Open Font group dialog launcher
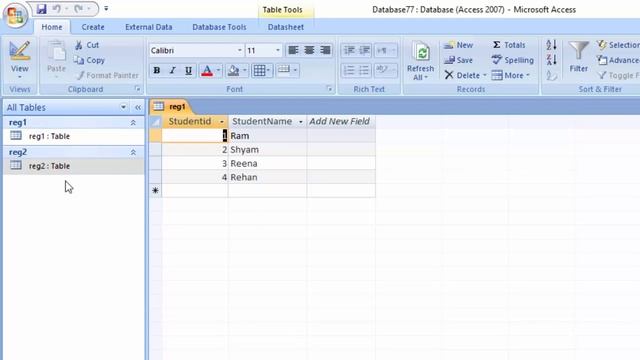This screenshot has height=360, width=640. tap(329, 89)
